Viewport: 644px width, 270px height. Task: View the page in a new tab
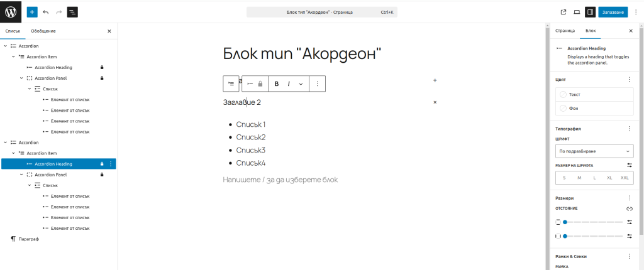pos(563,12)
